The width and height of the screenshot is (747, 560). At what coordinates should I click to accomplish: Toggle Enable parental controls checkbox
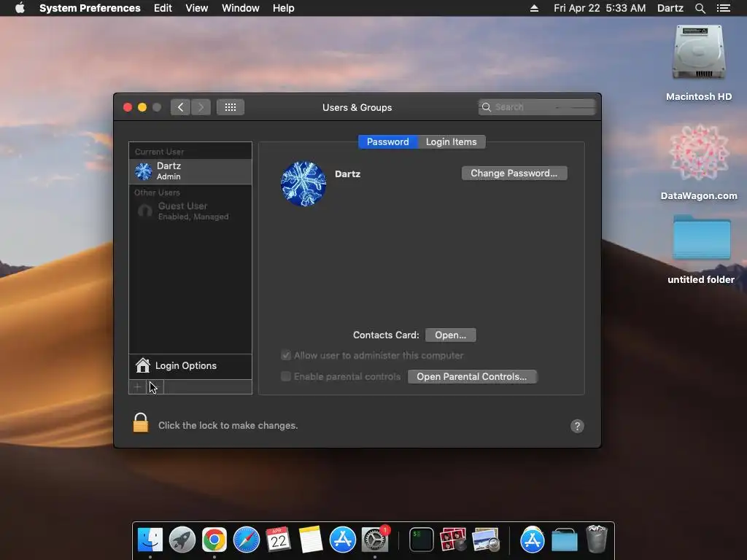pos(286,376)
